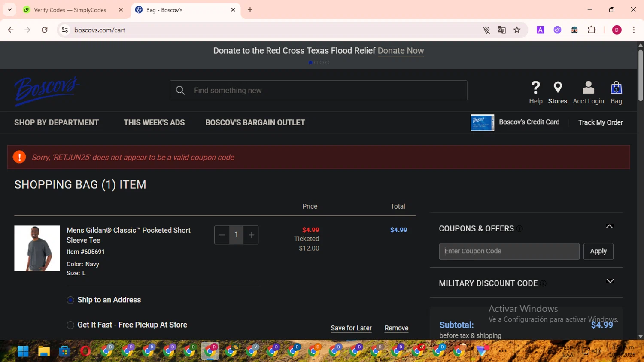Click the Boscov's Credit Card link
This screenshot has width=644, height=362.
[x=529, y=122]
